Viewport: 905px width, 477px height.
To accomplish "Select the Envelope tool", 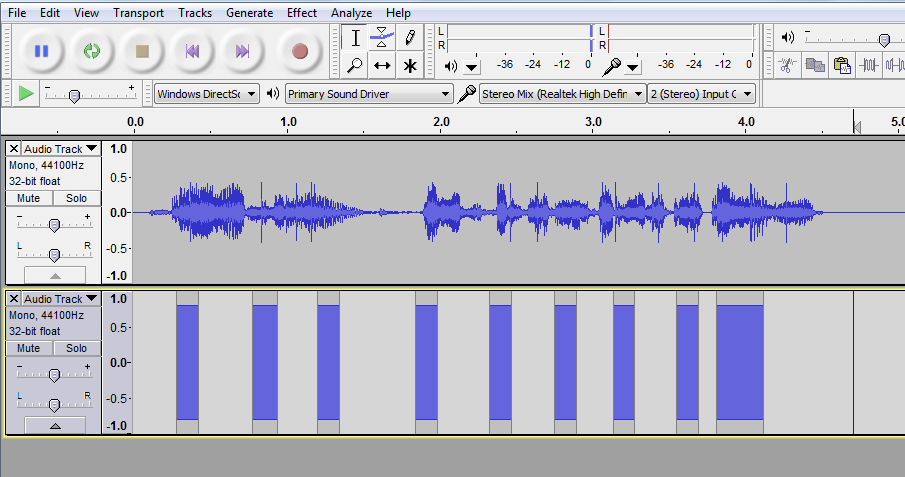I will tap(382, 38).
